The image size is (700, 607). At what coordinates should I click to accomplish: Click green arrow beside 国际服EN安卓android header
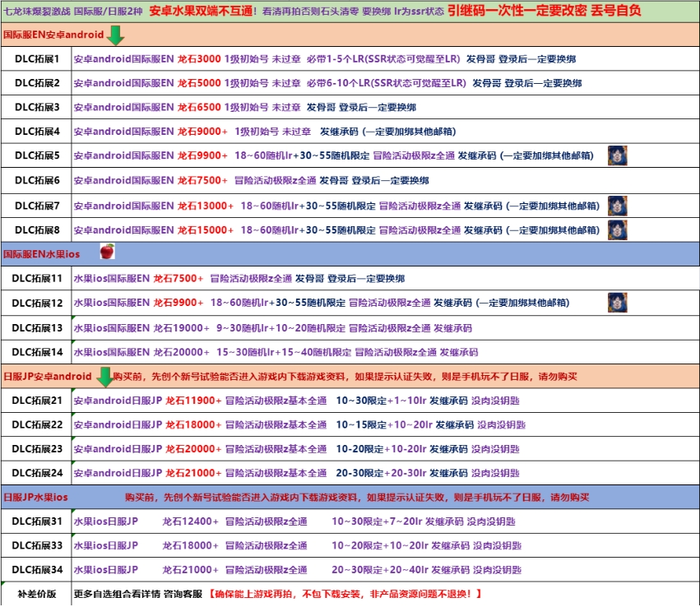pos(116,35)
